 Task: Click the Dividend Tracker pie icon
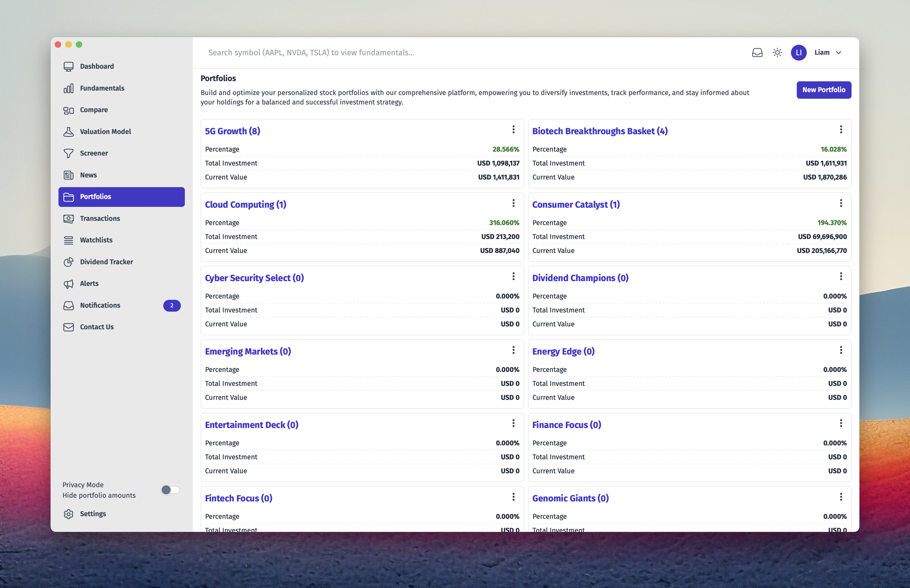[x=68, y=262]
